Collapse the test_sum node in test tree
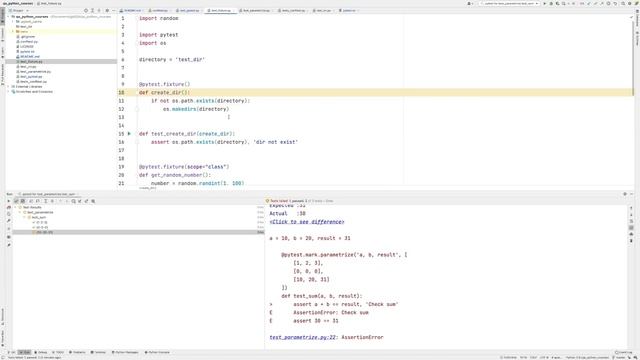 [24, 217]
